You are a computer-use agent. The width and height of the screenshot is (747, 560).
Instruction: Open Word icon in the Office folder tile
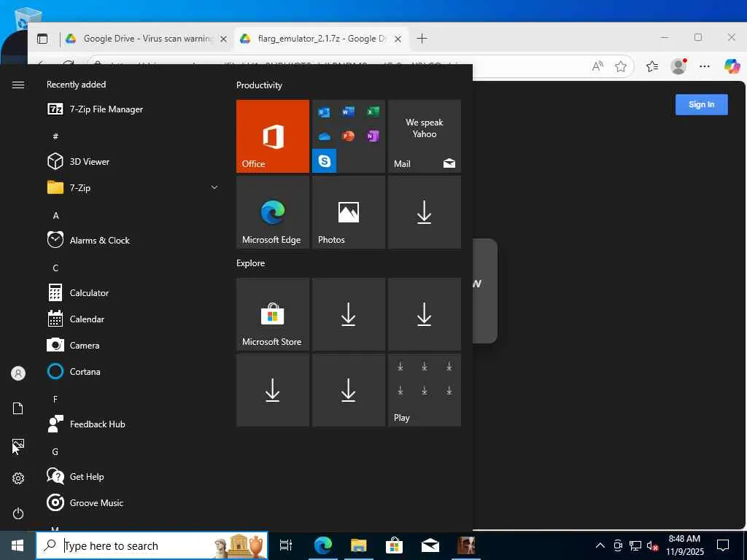click(x=348, y=112)
